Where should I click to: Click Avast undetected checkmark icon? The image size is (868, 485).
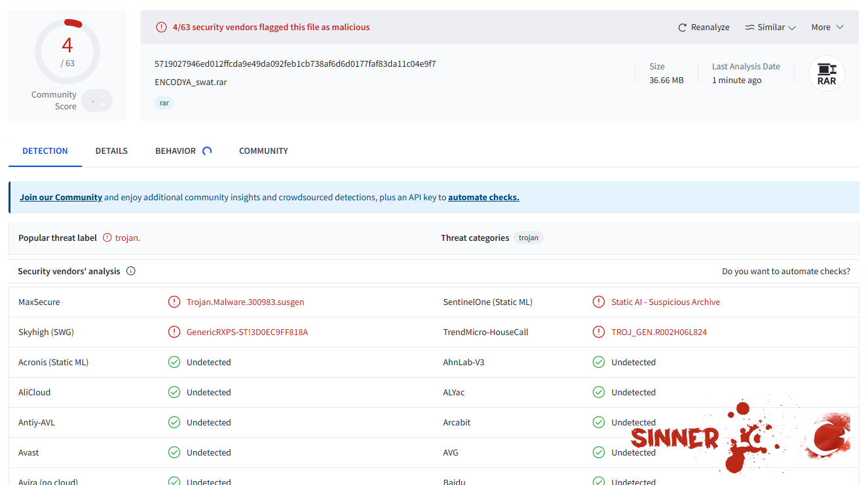(x=174, y=453)
